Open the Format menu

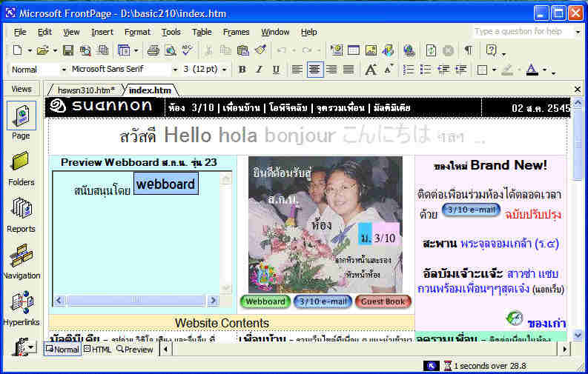pos(137,32)
